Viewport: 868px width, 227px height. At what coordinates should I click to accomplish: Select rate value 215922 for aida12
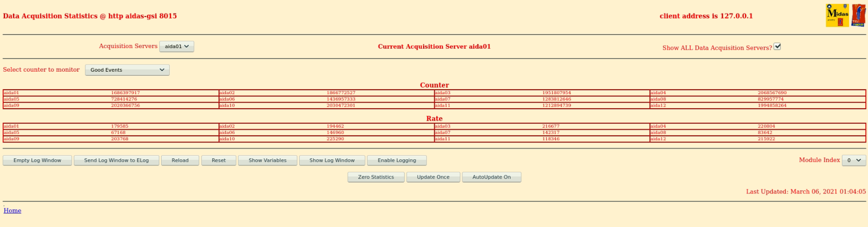(x=767, y=139)
